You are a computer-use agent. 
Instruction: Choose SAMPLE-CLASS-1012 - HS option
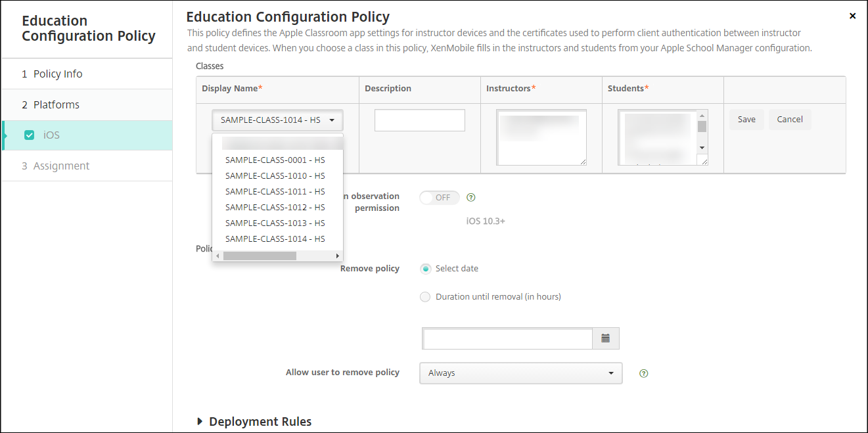tap(275, 207)
